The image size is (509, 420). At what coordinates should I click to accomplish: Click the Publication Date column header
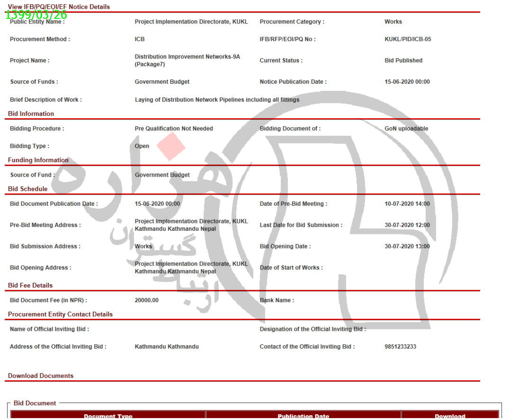tap(303, 416)
